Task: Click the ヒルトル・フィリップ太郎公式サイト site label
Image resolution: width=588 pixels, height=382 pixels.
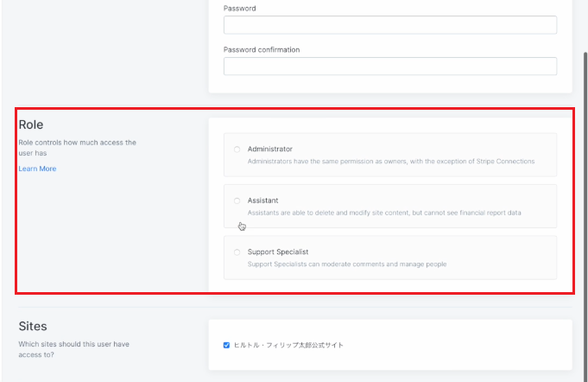Action: 288,345
